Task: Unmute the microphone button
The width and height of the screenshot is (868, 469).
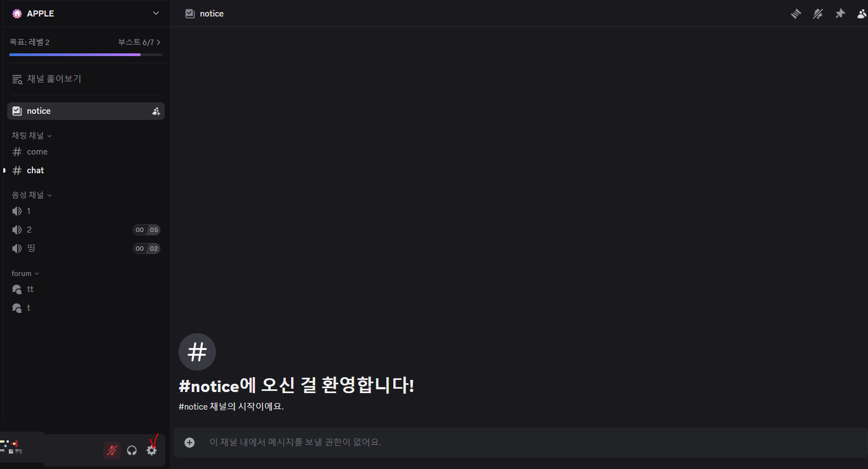Action: pyautogui.click(x=112, y=450)
